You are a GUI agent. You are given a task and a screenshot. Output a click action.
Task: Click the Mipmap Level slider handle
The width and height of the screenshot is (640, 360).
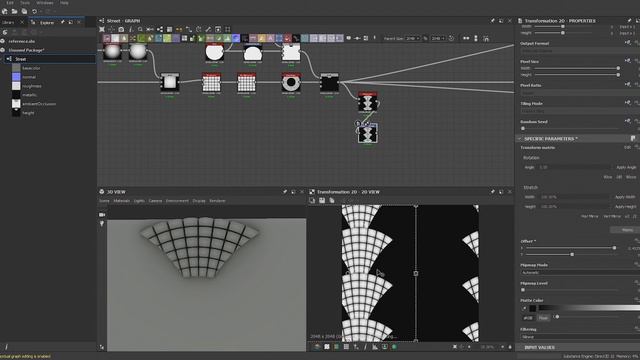523,290
